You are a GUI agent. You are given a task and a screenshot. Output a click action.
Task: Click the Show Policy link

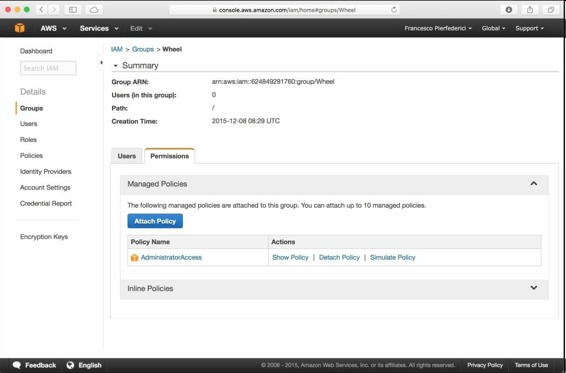click(x=290, y=257)
